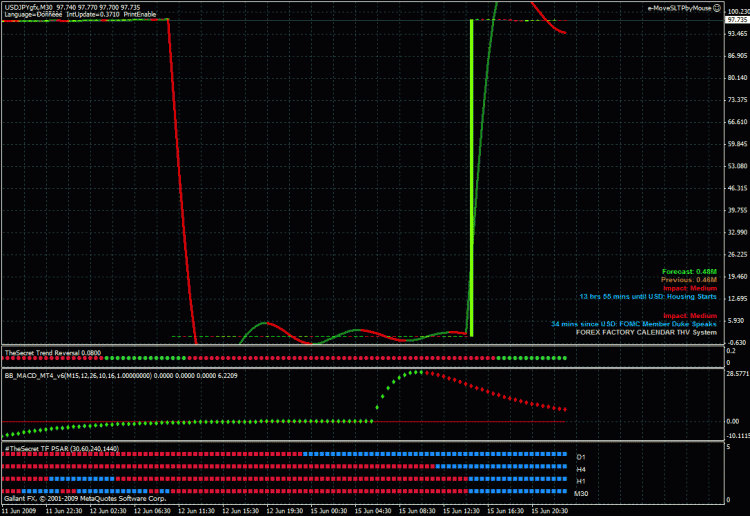Click the H1 timeframe row label
This screenshot has width=750, height=516.
pos(581,482)
